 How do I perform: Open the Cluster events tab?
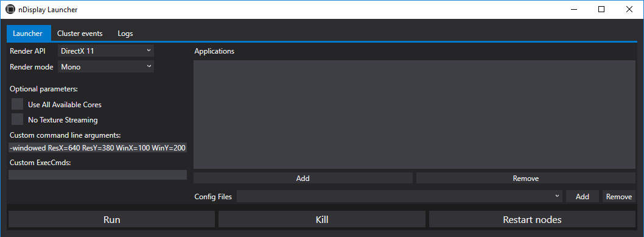pos(80,34)
